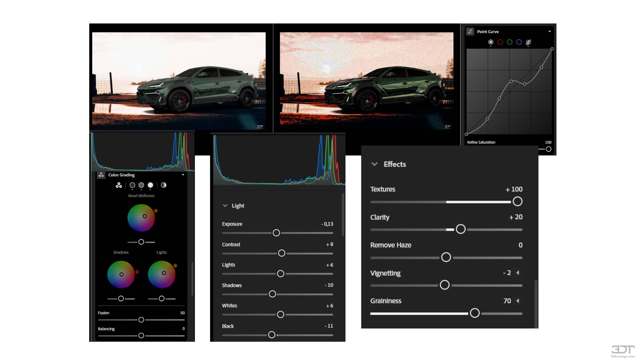Collapse the Effects section chevron

pyautogui.click(x=375, y=164)
